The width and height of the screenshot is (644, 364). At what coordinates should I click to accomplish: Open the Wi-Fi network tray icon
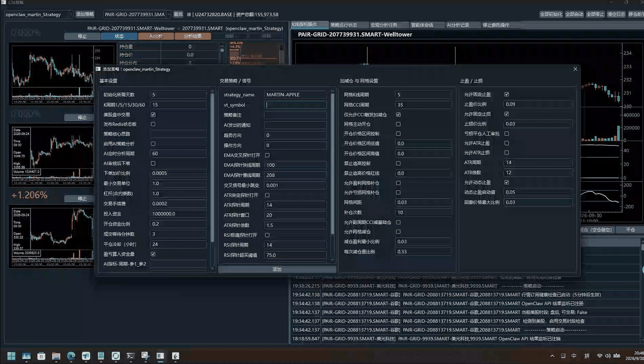point(600,356)
